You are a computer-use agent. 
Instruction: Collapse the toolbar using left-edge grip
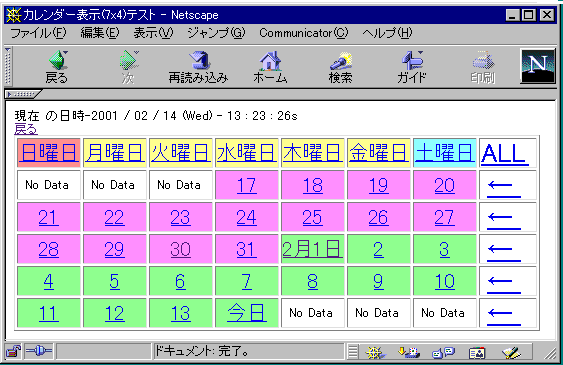(8, 67)
